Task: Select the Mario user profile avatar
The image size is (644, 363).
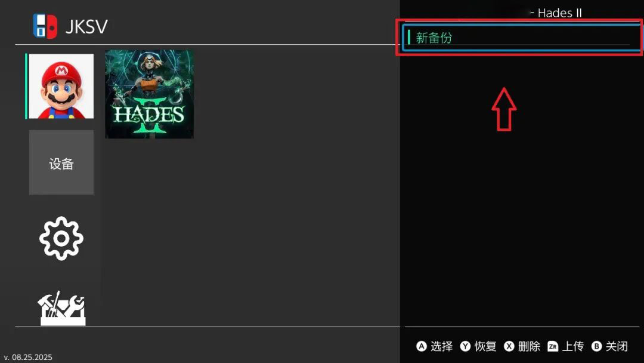Action: tap(61, 87)
